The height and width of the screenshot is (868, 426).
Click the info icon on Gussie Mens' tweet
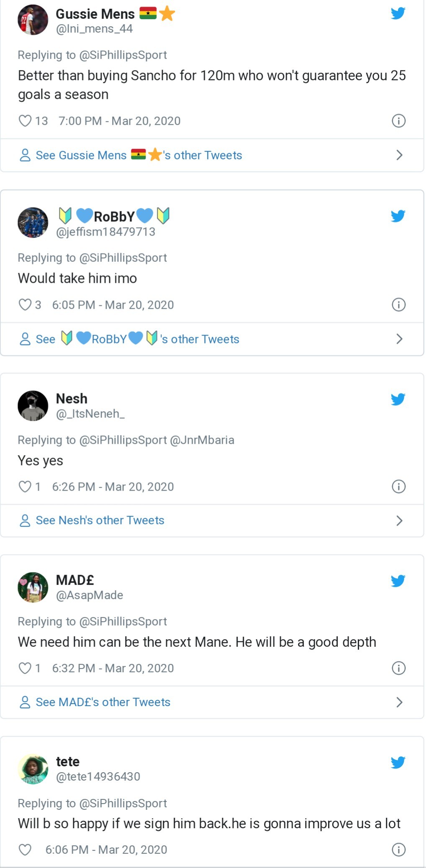[399, 120]
